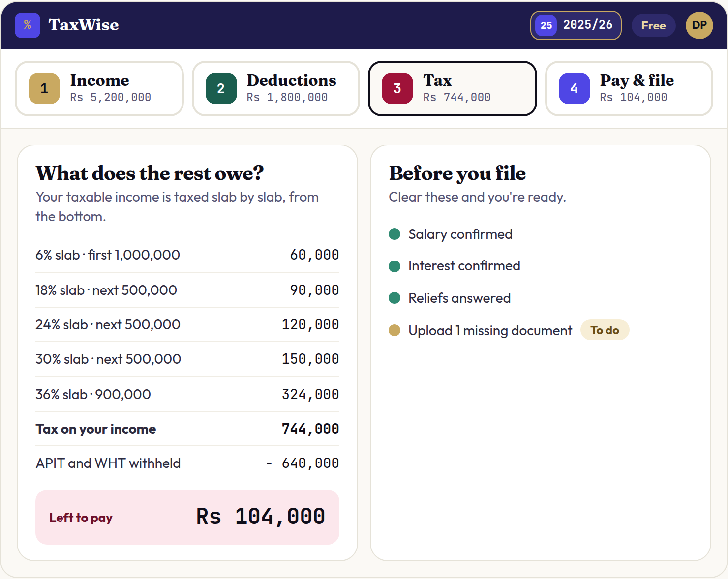Click the To do badge
Viewport: 728px width, 579px height.
[x=605, y=330]
